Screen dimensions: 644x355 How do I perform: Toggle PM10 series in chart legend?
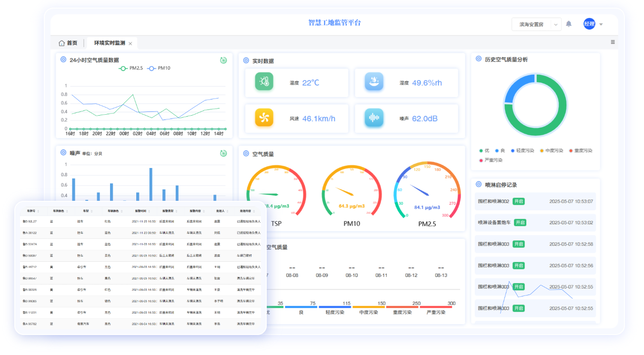(x=159, y=69)
